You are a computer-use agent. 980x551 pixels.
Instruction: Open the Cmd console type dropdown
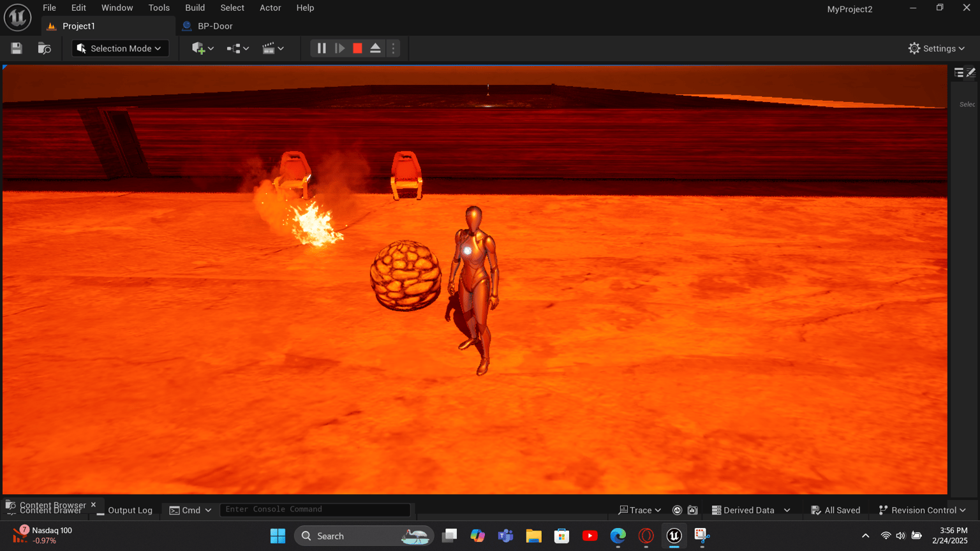190,510
